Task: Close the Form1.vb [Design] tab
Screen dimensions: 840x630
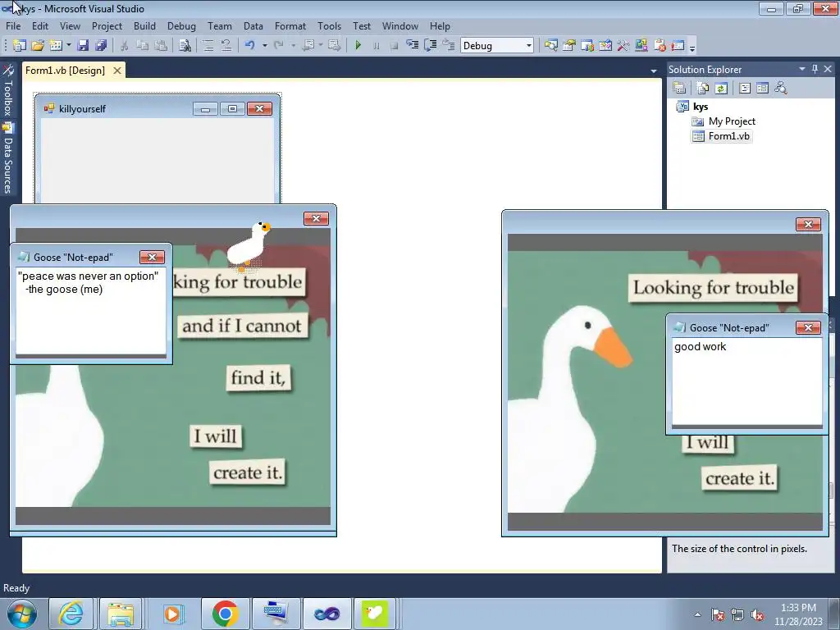Action: (116, 71)
